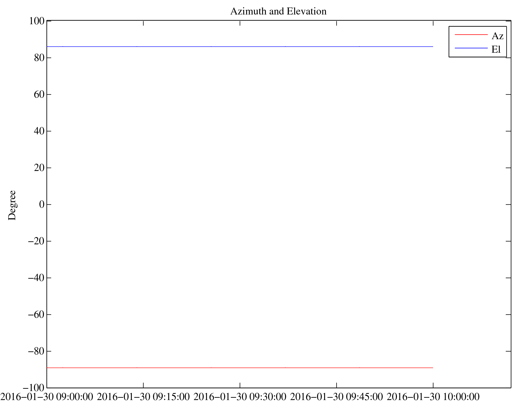Click the '-40' y-axis tick label
The width and height of the screenshot is (518, 420).
click(36, 278)
